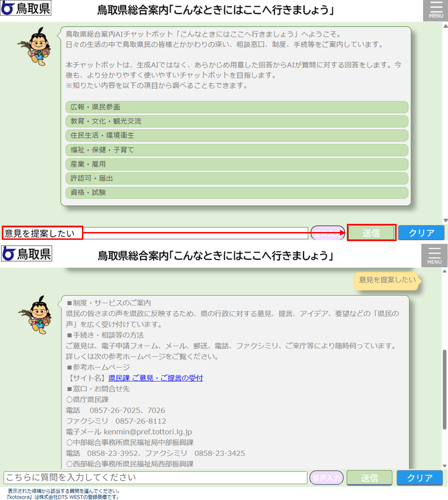Choose the 住民生活・環境衛生 category
The width and height of the screenshot is (448, 500).
coord(236,136)
